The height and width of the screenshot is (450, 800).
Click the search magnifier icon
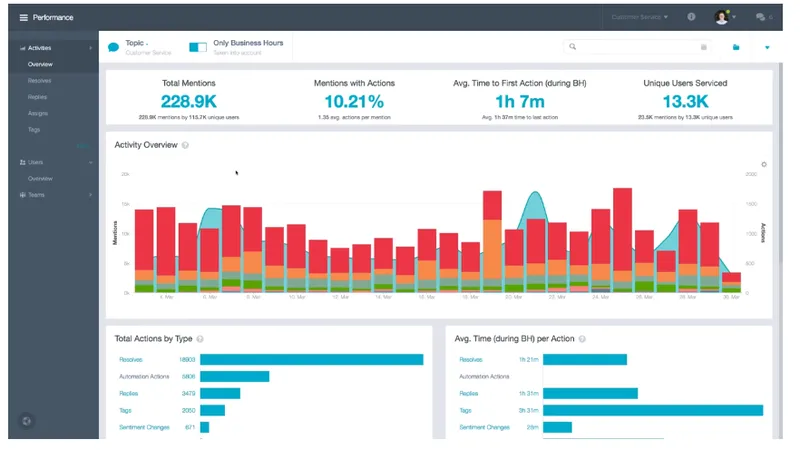point(572,47)
